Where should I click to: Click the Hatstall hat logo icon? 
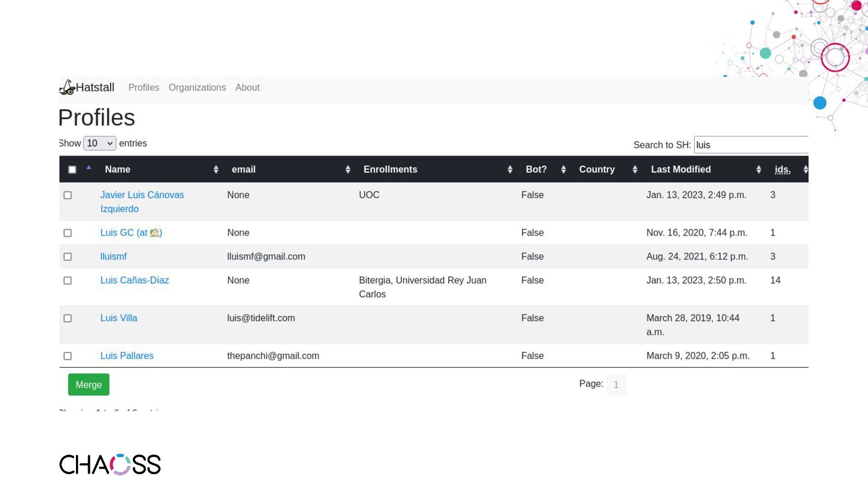click(x=67, y=87)
